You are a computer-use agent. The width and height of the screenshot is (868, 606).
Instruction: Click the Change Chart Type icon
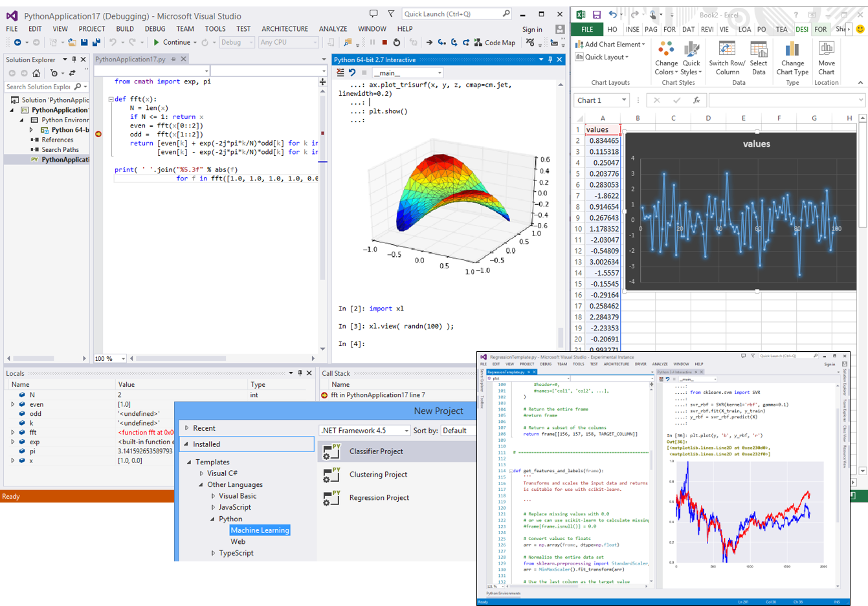click(x=792, y=58)
